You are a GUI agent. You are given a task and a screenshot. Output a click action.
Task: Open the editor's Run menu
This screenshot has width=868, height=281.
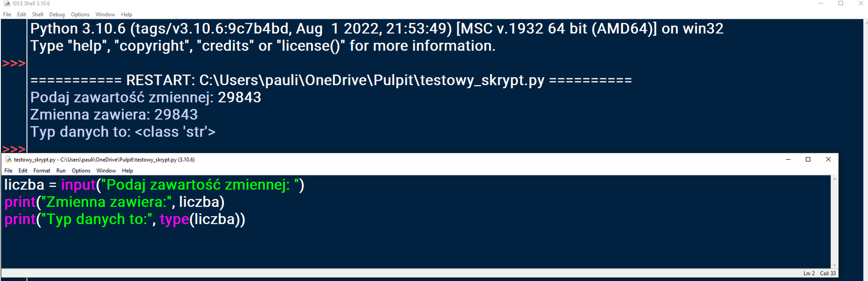point(61,171)
